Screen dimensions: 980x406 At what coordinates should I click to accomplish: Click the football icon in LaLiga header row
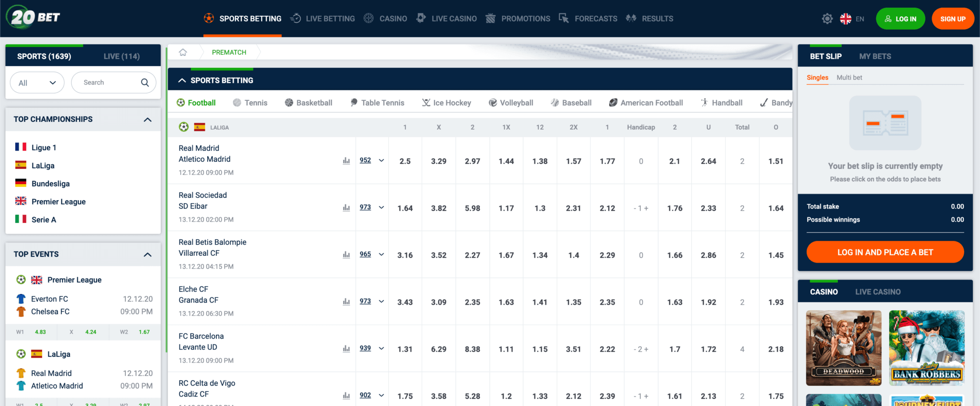pyautogui.click(x=184, y=127)
